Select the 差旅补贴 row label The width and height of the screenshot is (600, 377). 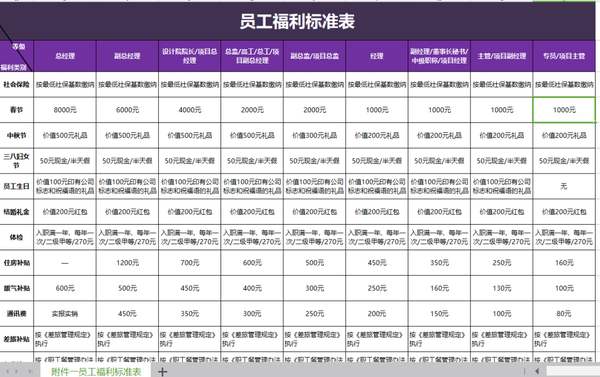[x=16, y=339]
